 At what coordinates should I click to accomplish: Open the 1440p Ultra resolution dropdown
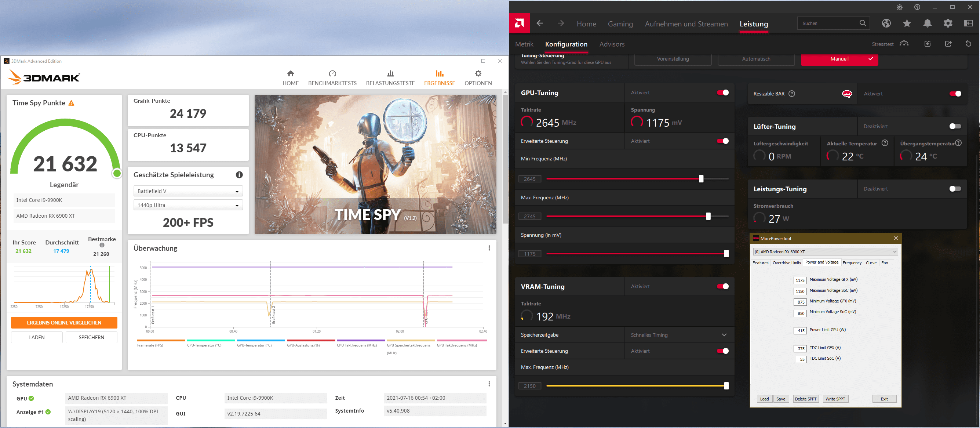(188, 205)
